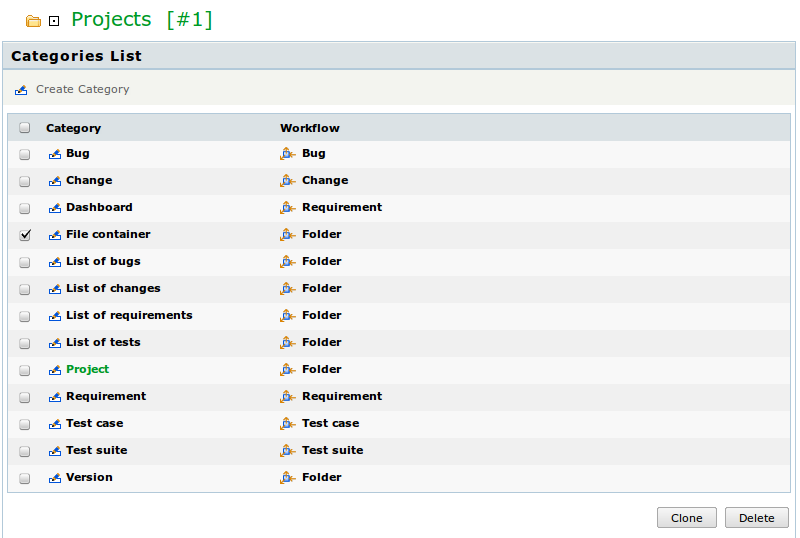Viewport: 800px width, 538px height.
Task: Click the orange folder icon near Projects
Action: (34, 21)
